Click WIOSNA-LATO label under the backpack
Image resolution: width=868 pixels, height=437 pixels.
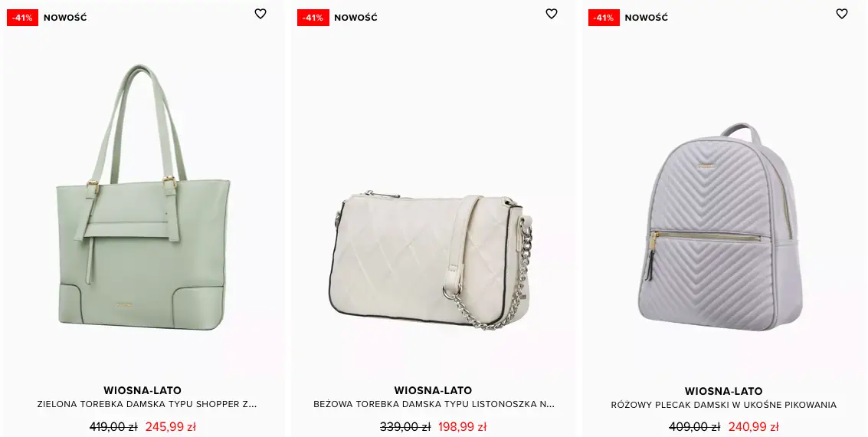point(723,391)
